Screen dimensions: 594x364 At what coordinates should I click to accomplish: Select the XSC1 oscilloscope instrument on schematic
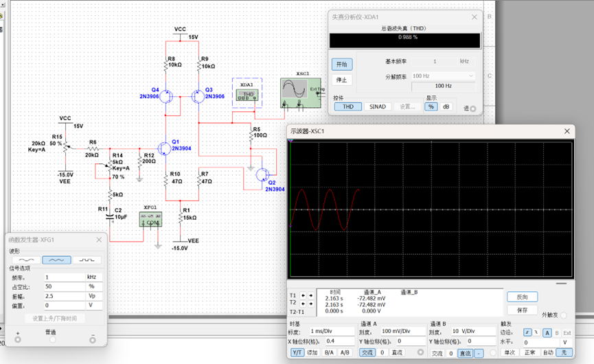301,93
